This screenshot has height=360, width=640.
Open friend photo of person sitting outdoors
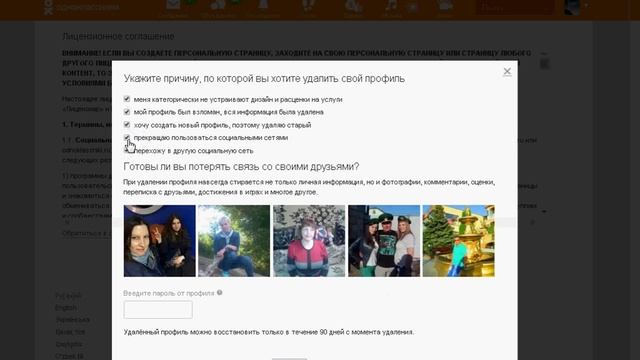point(234,241)
